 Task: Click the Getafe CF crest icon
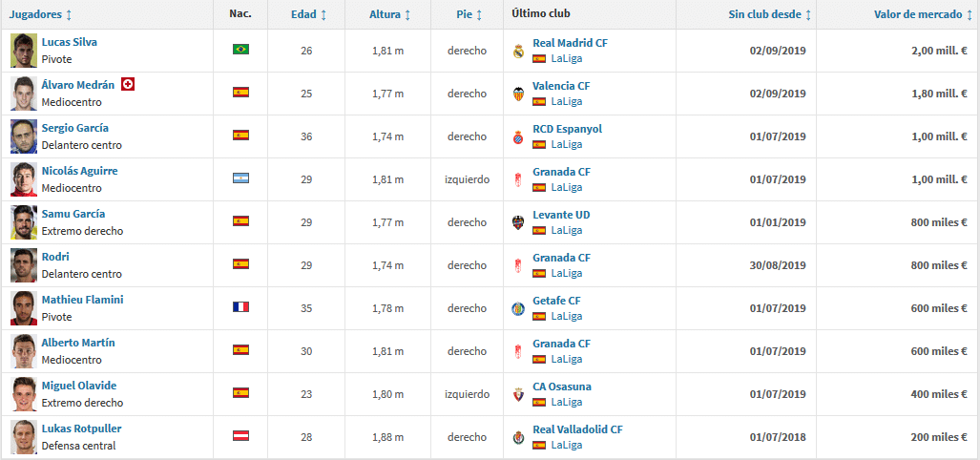click(x=518, y=308)
